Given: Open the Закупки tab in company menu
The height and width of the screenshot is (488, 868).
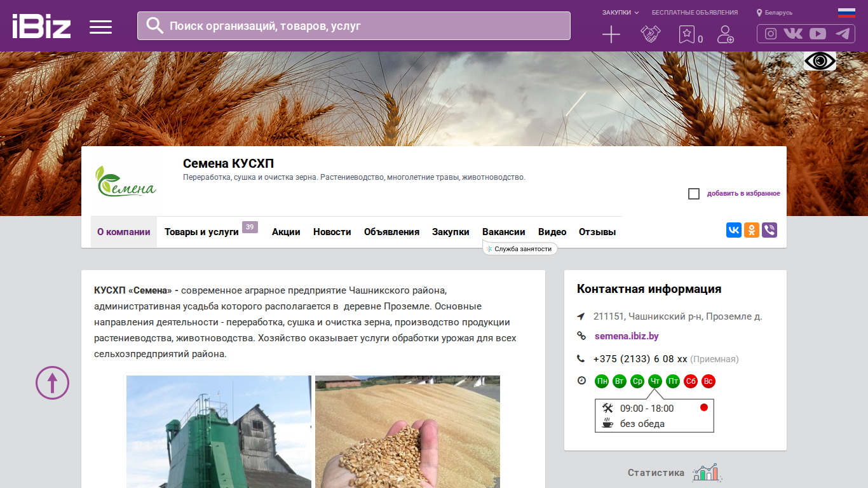Looking at the screenshot, I should coord(451,232).
